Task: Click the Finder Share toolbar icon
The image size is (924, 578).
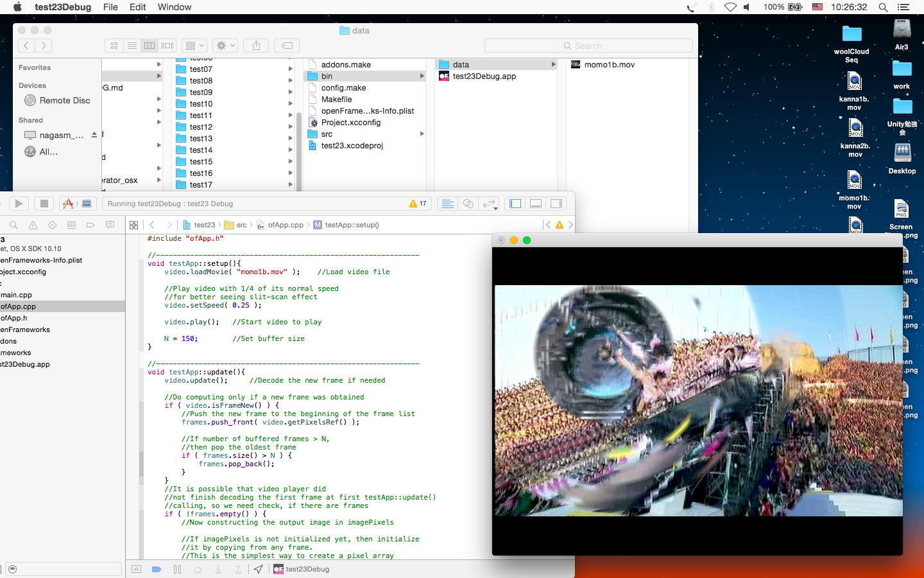Action: point(256,46)
